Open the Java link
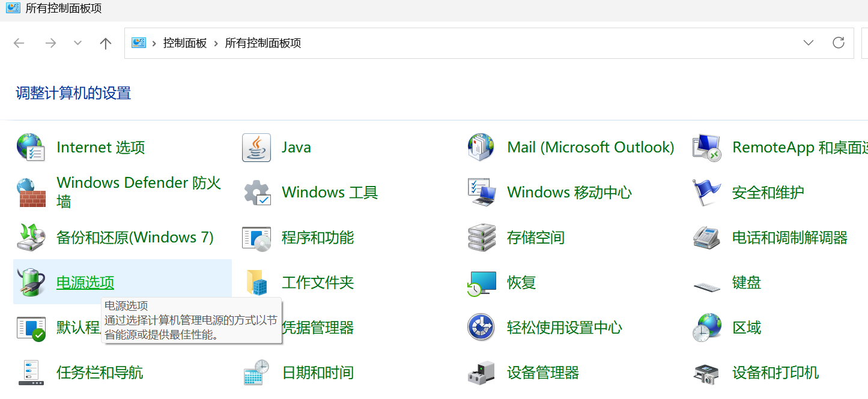The height and width of the screenshot is (399, 868). [297, 148]
